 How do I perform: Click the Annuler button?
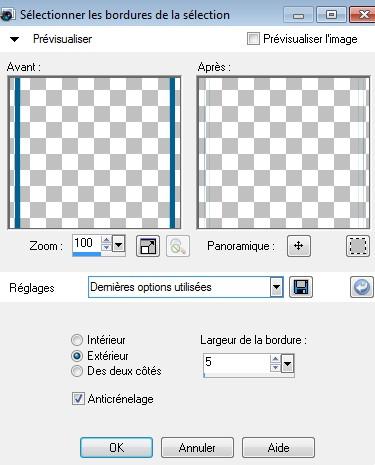point(197,447)
